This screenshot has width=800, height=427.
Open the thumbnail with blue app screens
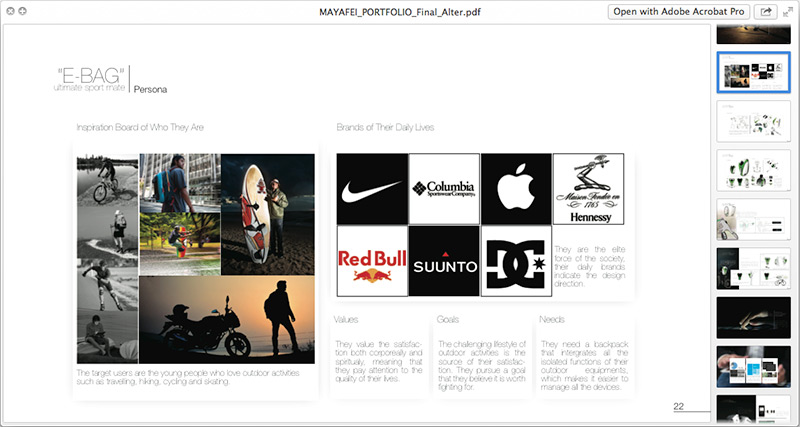coord(753,367)
